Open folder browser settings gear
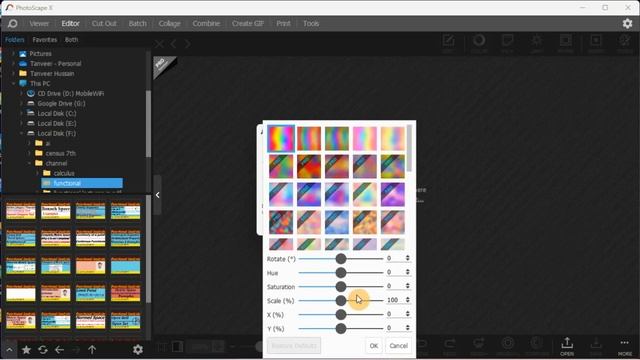 [138, 350]
